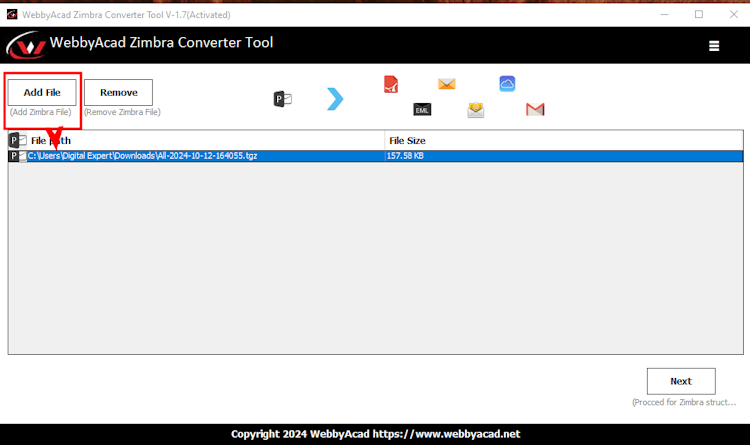750x445 pixels.
Task: Click the Next button
Action: pyautogui.click(x=681, y=381)
